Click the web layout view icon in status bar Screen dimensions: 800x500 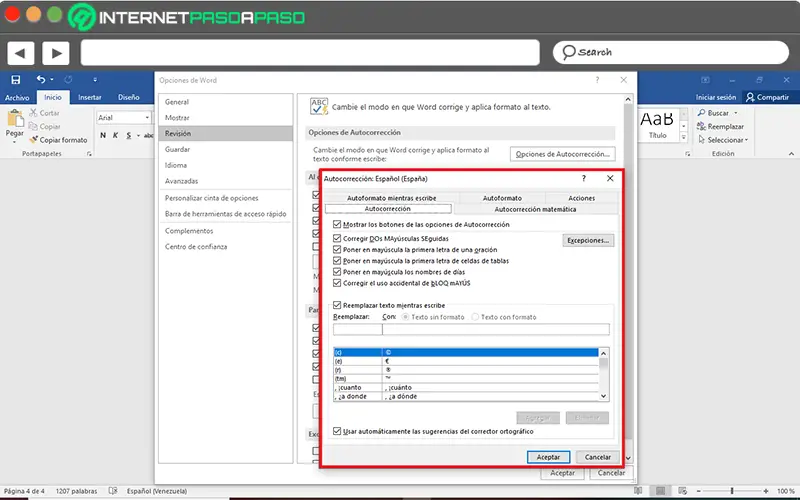(x=683, y=491)
